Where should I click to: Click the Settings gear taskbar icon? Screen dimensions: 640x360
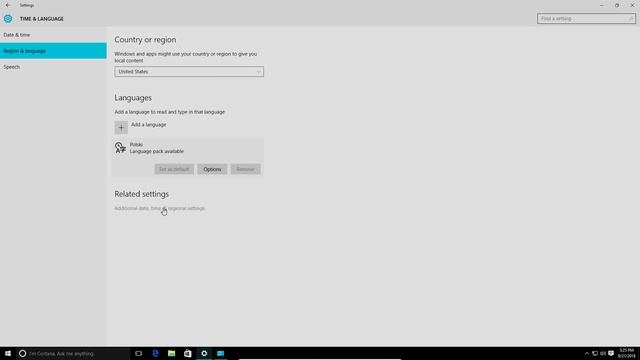tap(204, 353)
